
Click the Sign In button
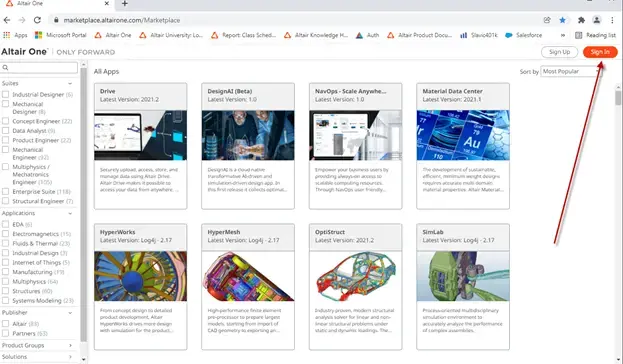coord(600,52)
